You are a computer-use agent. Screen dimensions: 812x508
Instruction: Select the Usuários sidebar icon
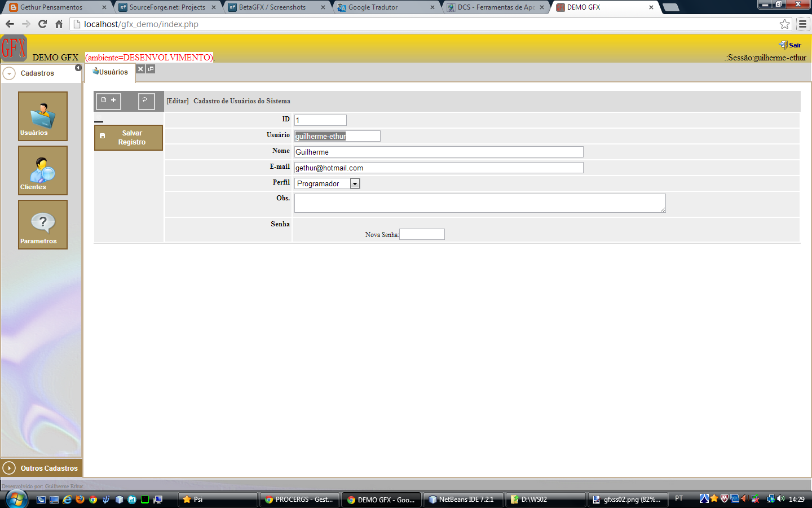(x=42, y=116)
